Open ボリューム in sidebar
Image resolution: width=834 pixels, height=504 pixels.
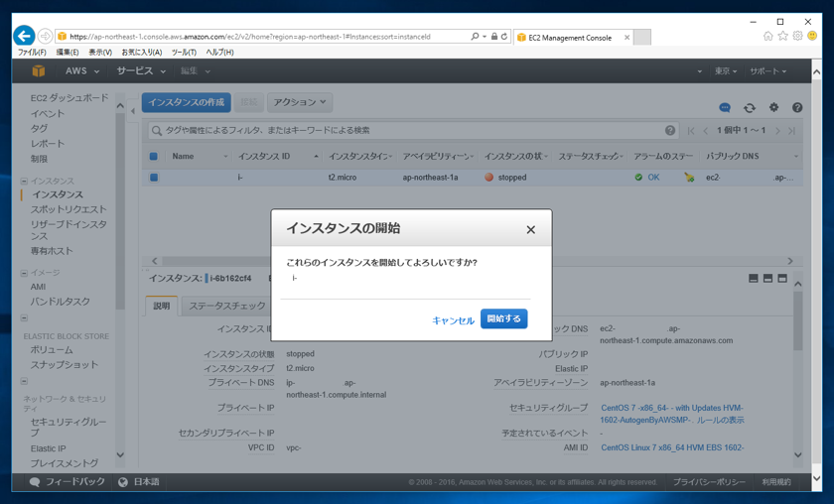[52, 350]
